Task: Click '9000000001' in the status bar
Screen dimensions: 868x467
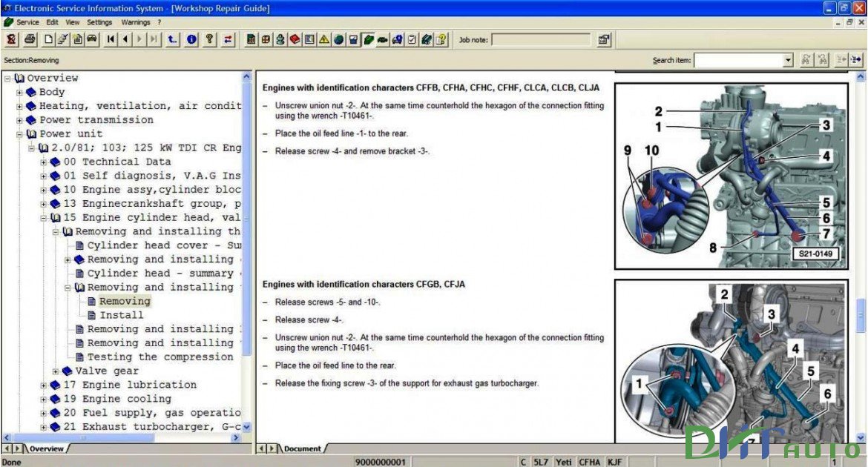Action: click(381, 462)
